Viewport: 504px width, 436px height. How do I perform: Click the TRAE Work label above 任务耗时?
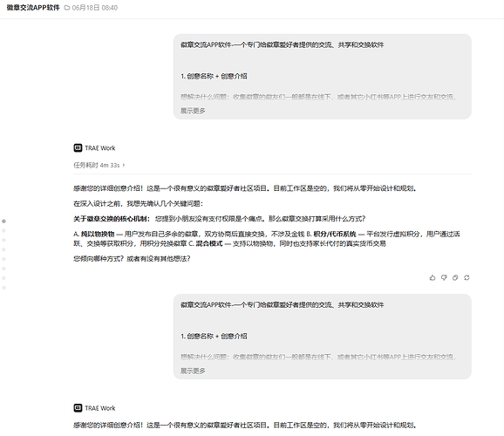(x=100, y=148)
